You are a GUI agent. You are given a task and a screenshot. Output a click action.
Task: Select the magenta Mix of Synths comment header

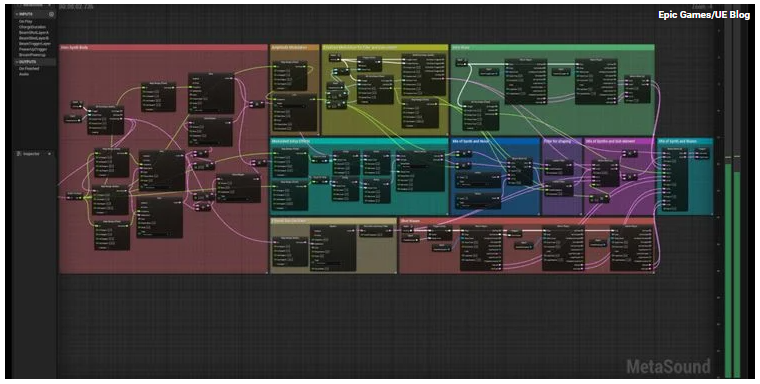[619, 141]
